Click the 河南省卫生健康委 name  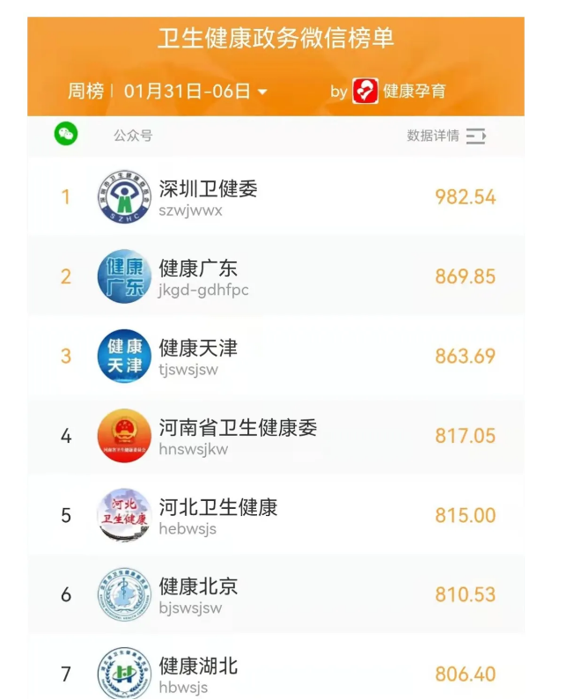coord(238,428)
